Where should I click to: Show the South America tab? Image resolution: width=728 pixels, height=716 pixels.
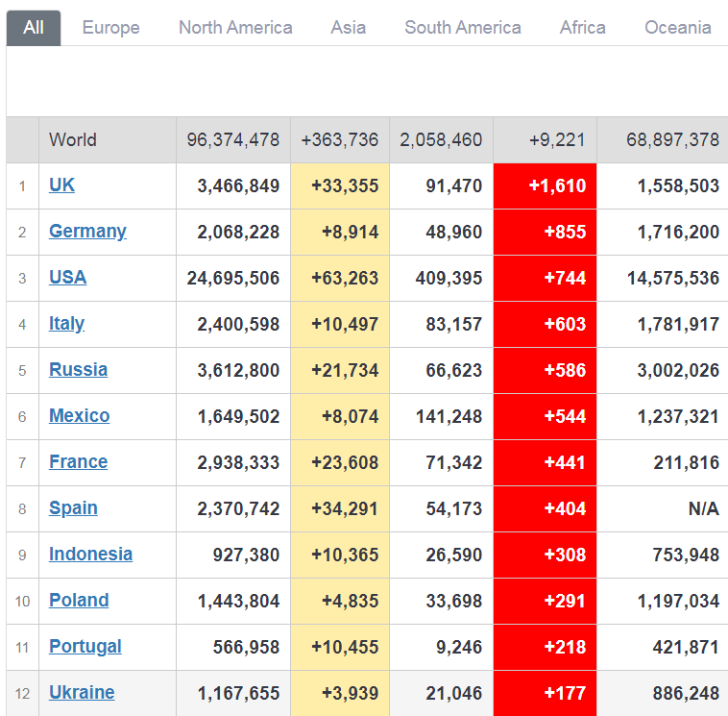tap(462, 28)
